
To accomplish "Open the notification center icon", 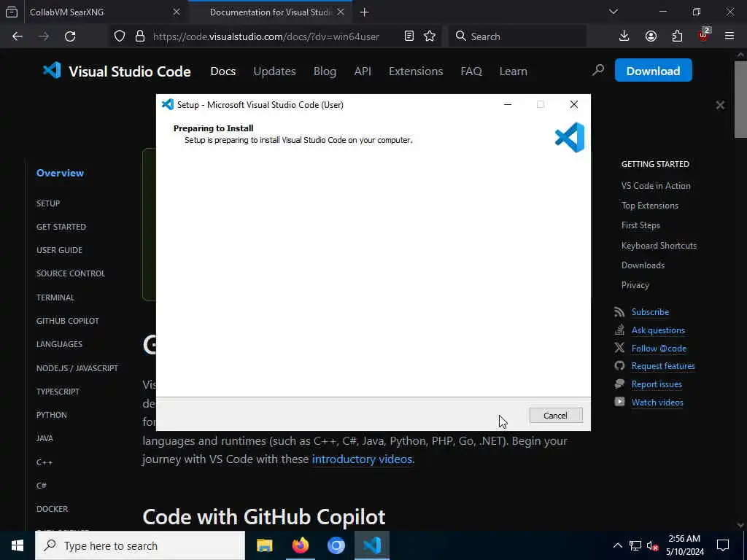I will [x=723, y=545].
